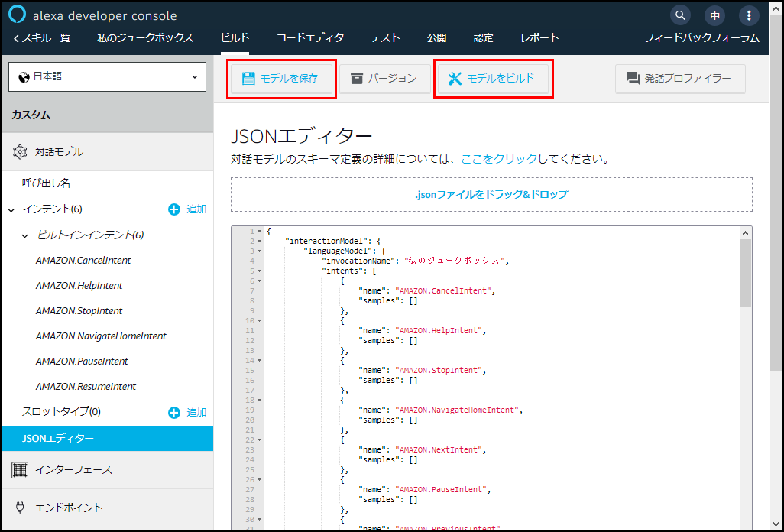Select AMAZON.PauseIntent in the sidebar
Image resolution: width=784 pixels, height=532 pixels.
pos(82,362)
